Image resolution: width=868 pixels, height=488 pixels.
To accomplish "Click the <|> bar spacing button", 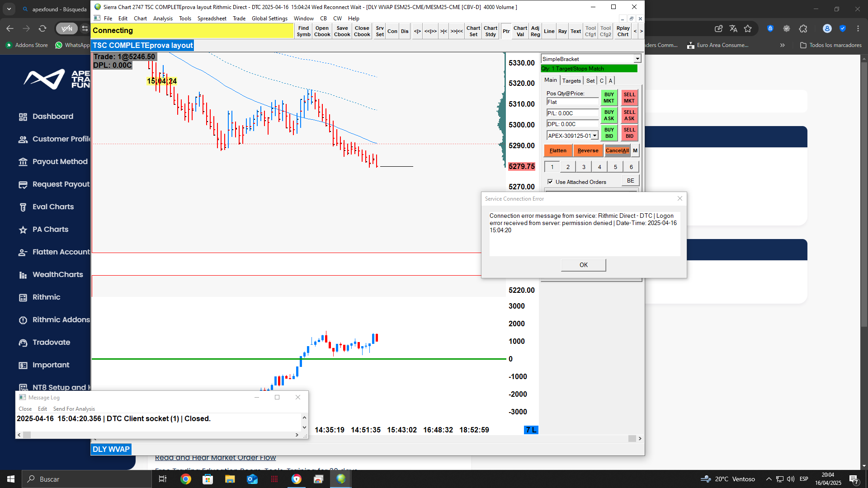I will (x=417, y=31).
